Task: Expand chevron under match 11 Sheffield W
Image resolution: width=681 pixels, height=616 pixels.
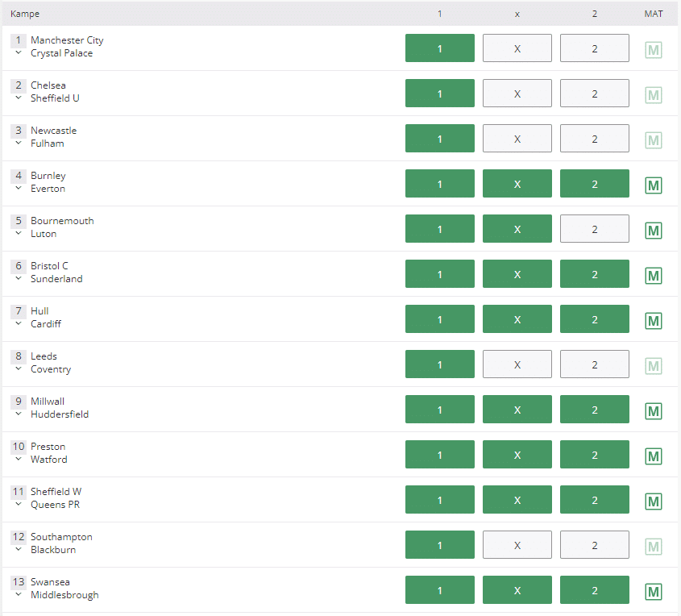Action: [19, 504]
